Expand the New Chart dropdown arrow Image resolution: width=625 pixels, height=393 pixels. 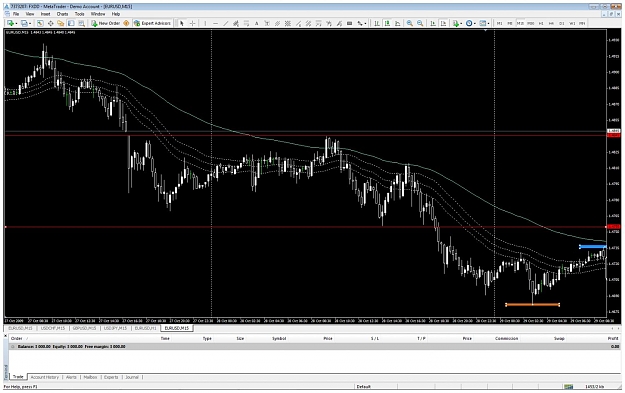(x=16, y=23)
